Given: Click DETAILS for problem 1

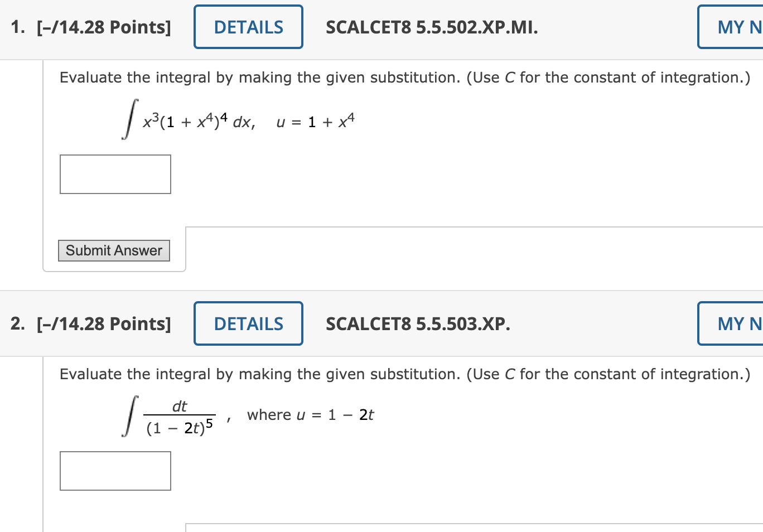Looking at the screenshot, I should point(248,26).
